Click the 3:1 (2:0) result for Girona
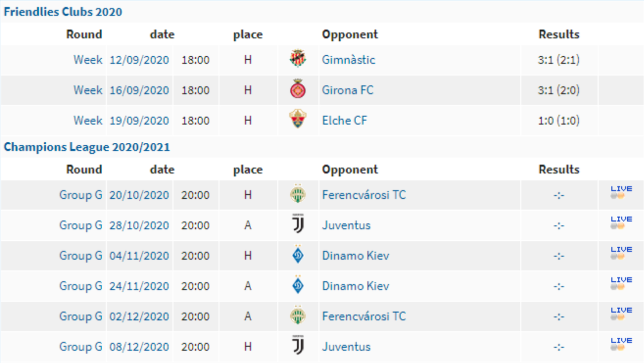This screenshot has width=644, height=363. pos(558,90)
